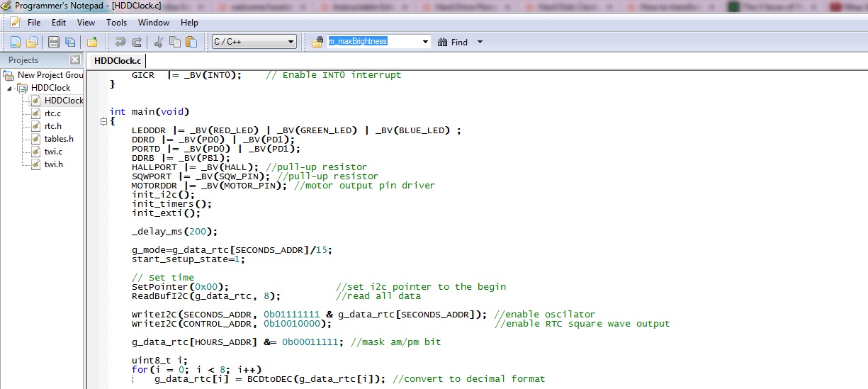Click the tables.h file icon
This screenshot has width=868, height=389.
[35, 138]
